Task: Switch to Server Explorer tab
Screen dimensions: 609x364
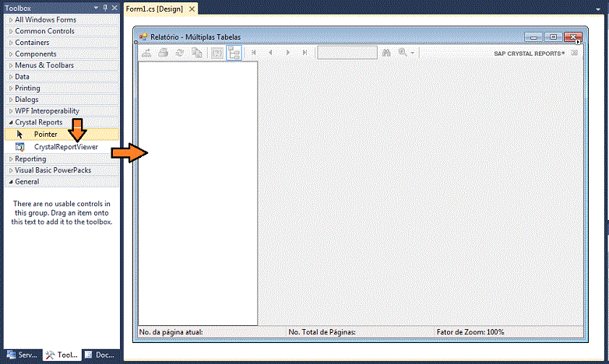Action: click(23, 355)
